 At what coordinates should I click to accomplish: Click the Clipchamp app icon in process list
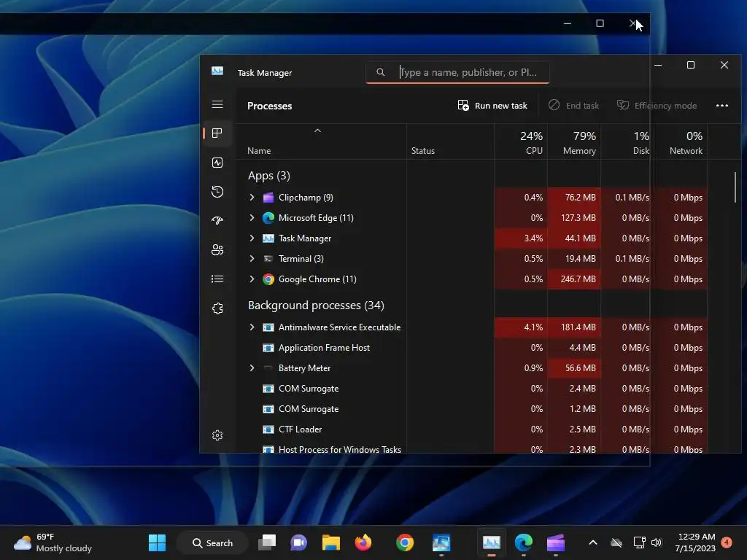[268, 197]
